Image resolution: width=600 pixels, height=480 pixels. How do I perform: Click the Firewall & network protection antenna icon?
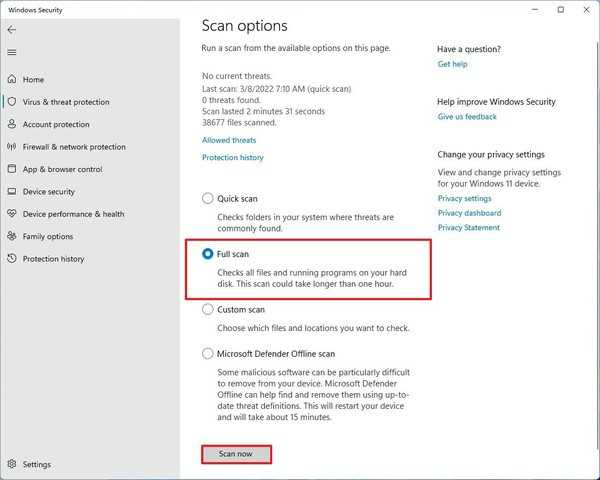(x=12, y=147)
